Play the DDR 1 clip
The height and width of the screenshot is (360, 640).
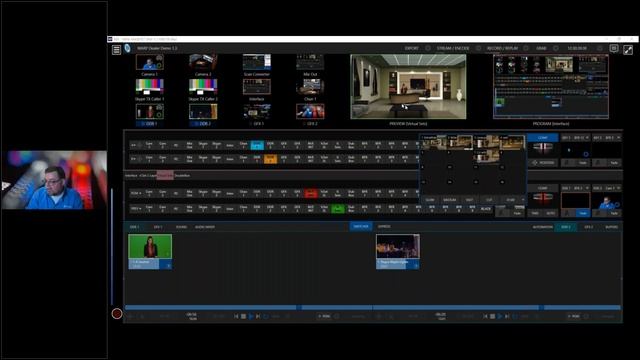coord(251,316)
